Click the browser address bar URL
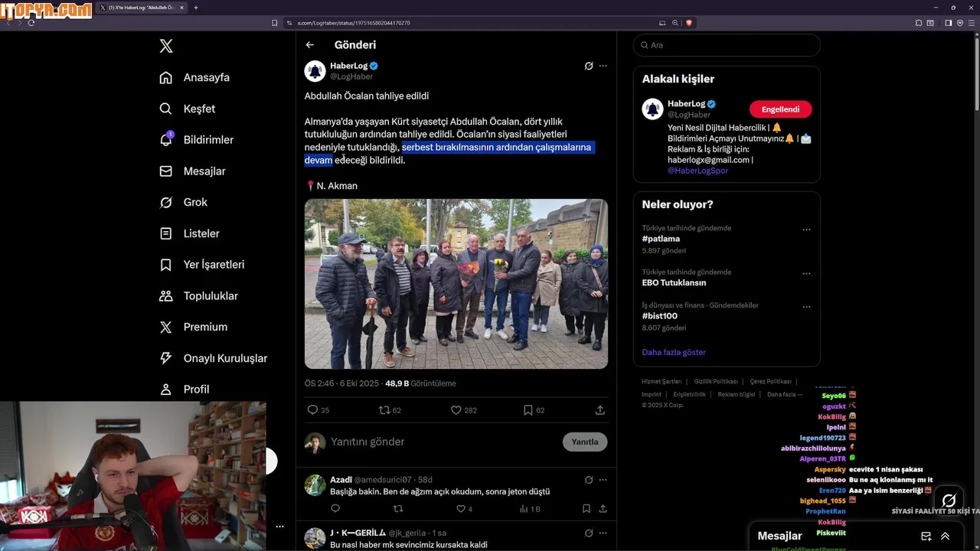Image resolution: width=980 pixels, height=551 pixels. (354, 23)
